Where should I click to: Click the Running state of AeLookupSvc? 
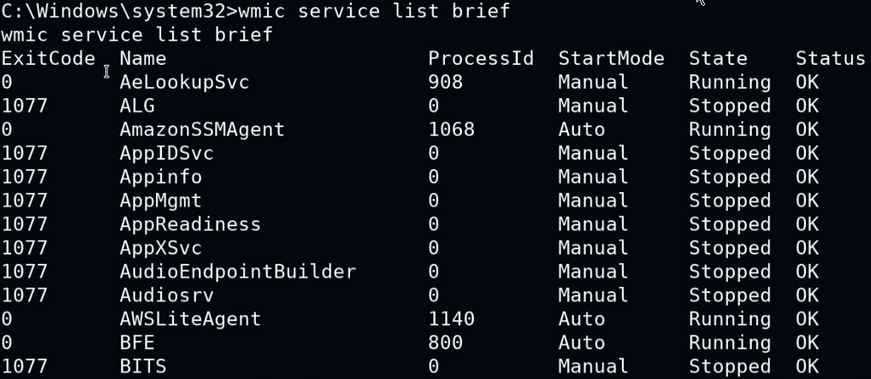pos(730,82)
